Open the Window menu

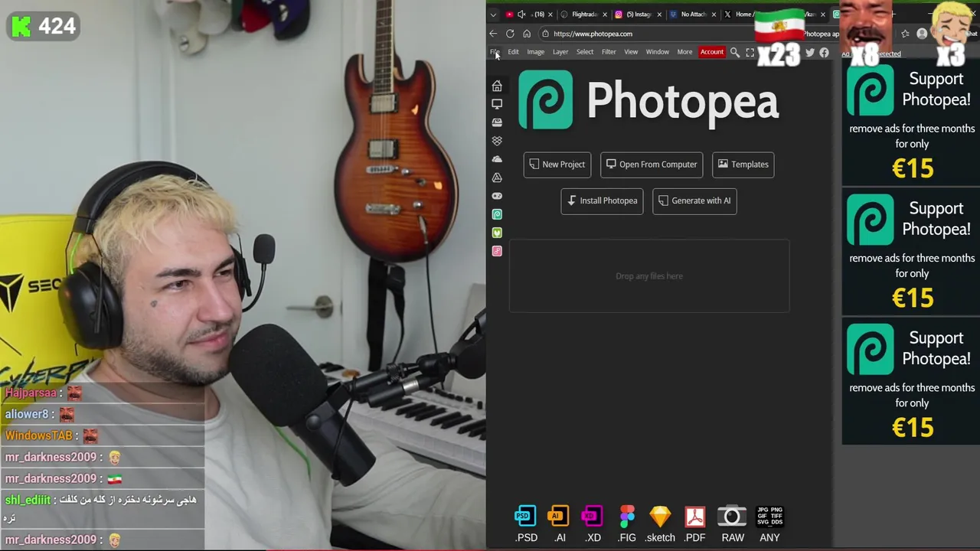[658, 52]
